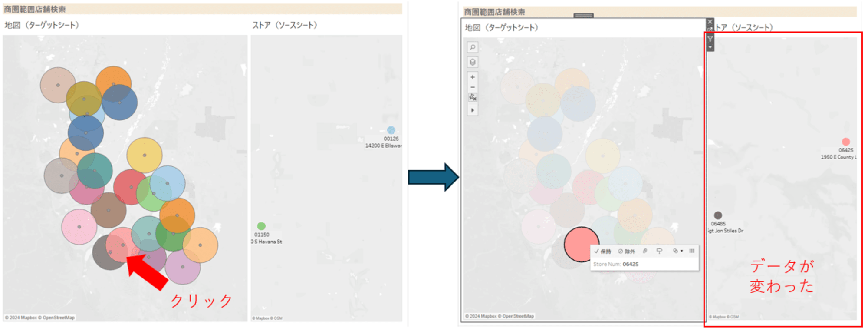Click the Jon Stiles Dr address label
Image resolution: width=868 pixels, height=331 pixels.
coord(726,231)
